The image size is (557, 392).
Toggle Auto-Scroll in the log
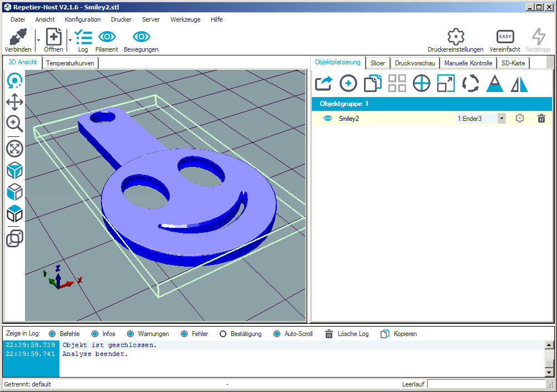[x=277, y=334]
